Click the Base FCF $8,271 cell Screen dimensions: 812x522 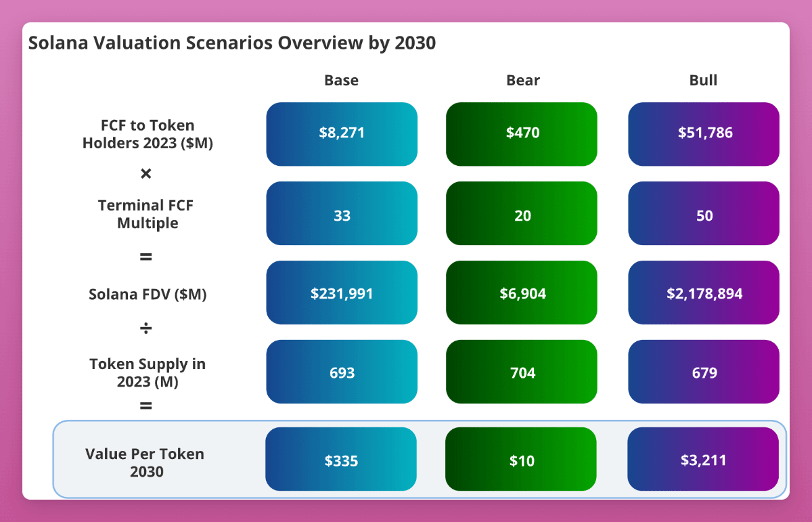342,133
